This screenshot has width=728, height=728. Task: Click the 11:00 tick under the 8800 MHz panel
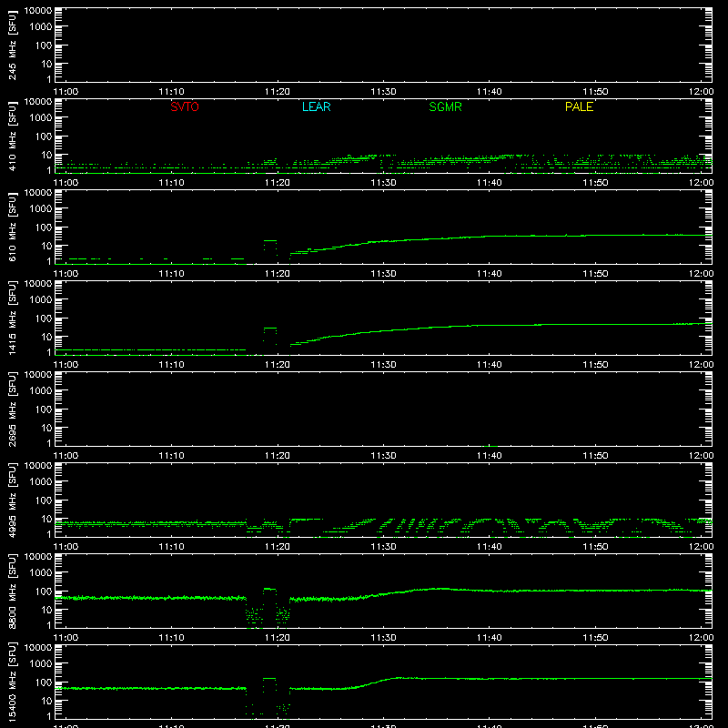[66, 638]
